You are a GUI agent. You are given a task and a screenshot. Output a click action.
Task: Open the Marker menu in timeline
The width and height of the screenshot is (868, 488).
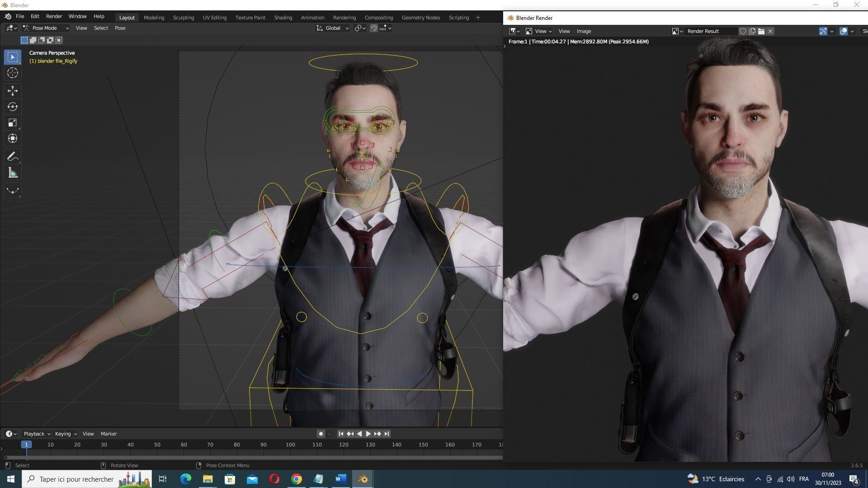point(108,434)
